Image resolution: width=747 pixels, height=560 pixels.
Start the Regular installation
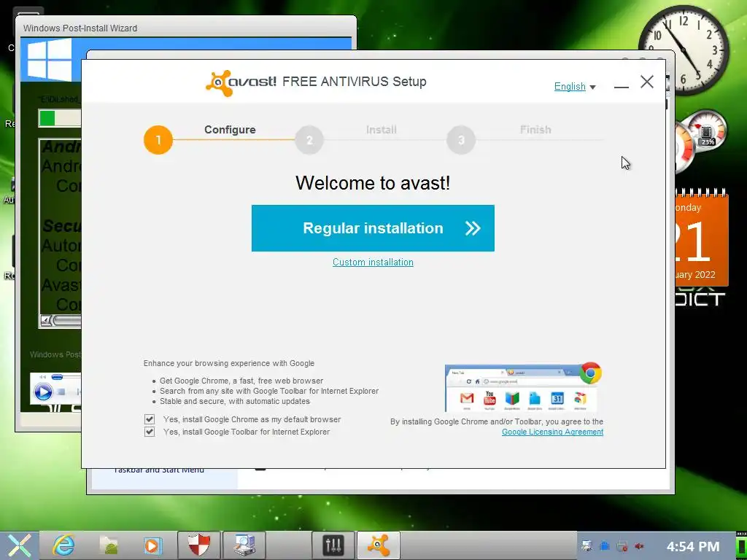point(373,228)
